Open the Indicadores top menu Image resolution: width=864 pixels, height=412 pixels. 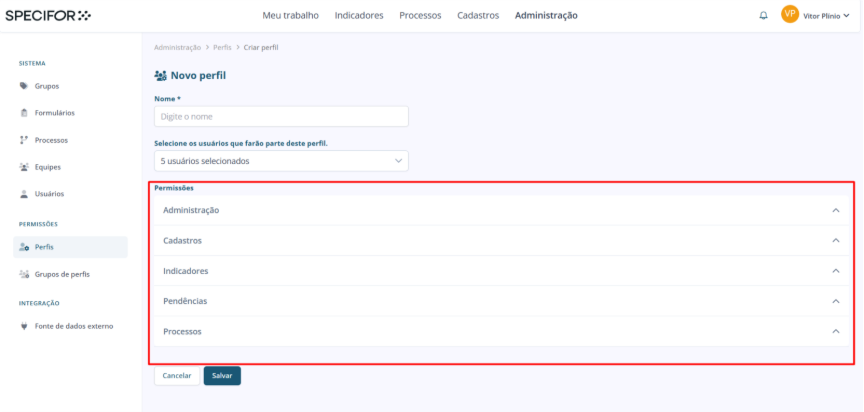(x=359, y=15)
